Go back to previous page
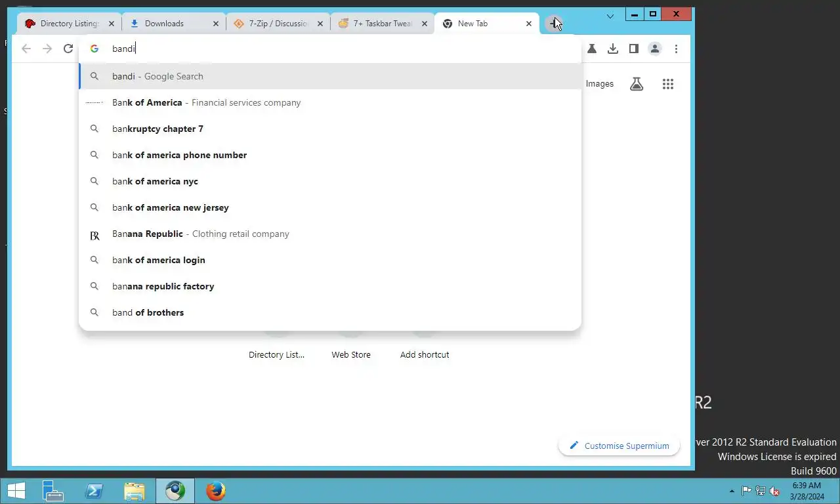Viewport: 840px width, 504px height. pyautogui.click(x=26, y=49)
